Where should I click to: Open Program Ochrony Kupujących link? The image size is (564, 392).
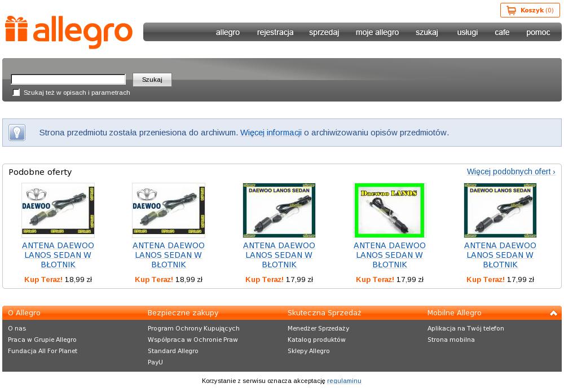(x=193, y=328)
